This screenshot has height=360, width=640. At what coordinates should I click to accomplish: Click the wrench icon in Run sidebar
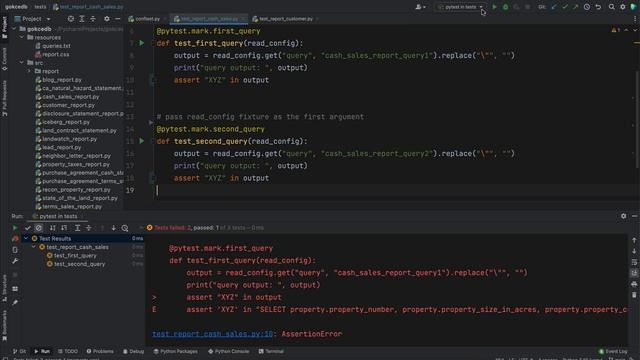coord(15,260)
